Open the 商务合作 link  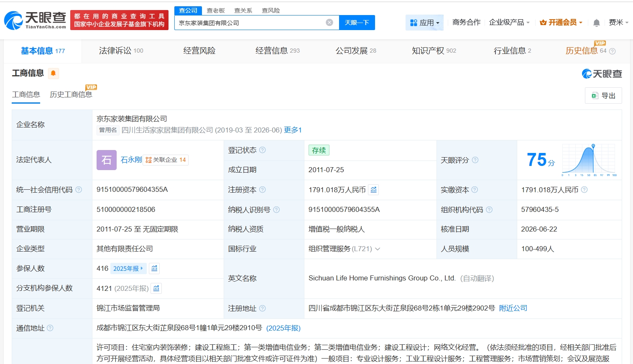tap(466, 22)
